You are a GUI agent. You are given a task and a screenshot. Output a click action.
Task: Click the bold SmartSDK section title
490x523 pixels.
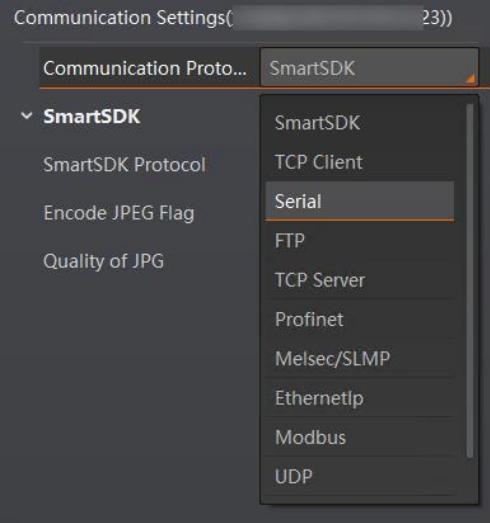(92, 116)
